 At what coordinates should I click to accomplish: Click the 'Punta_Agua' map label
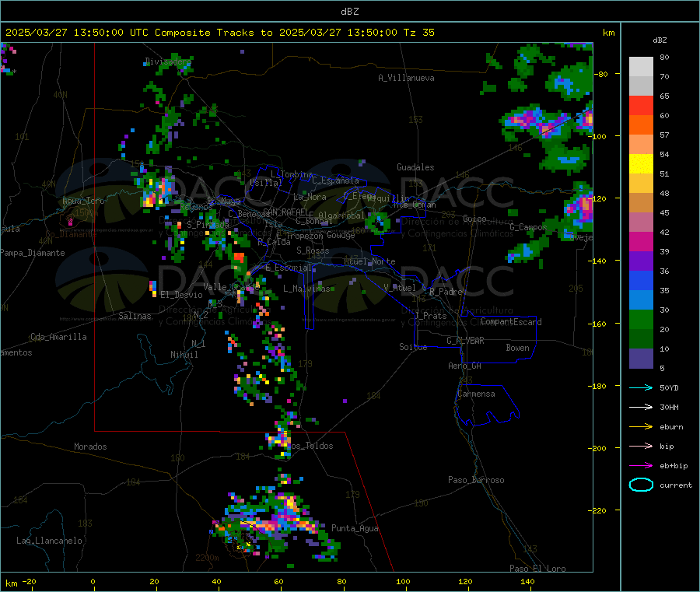tap(355, 528)
